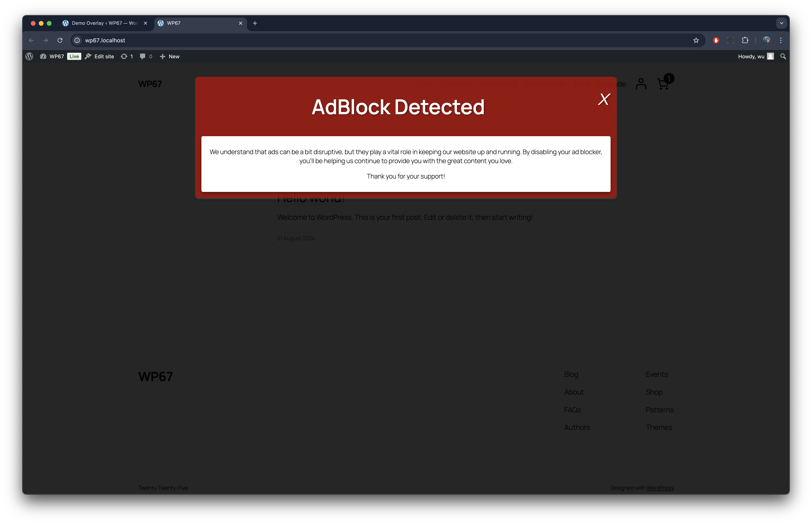This screenshot has height=524, width=812.
Task: Open comments bubble showing 0
Action: click(146, 57)
